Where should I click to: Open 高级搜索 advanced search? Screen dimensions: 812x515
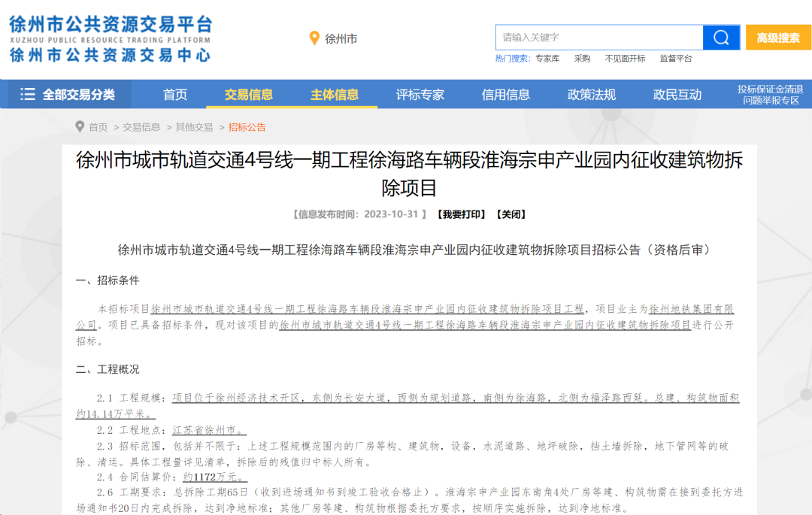[778, 38]
